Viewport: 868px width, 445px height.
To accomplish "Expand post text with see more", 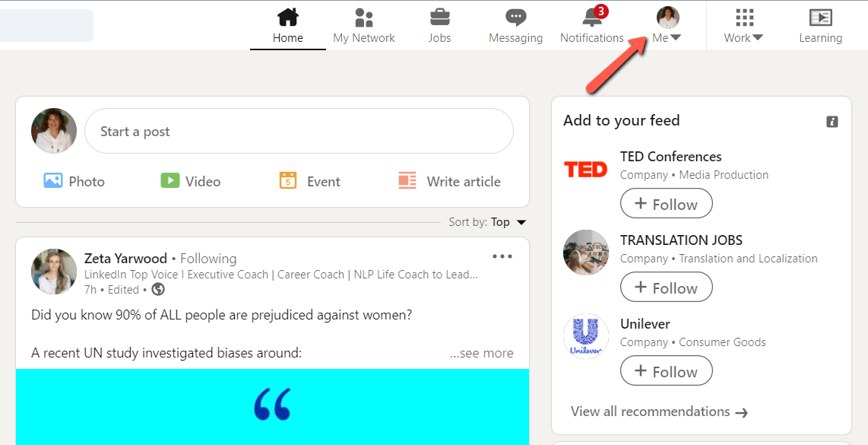I will coord(481,353).
